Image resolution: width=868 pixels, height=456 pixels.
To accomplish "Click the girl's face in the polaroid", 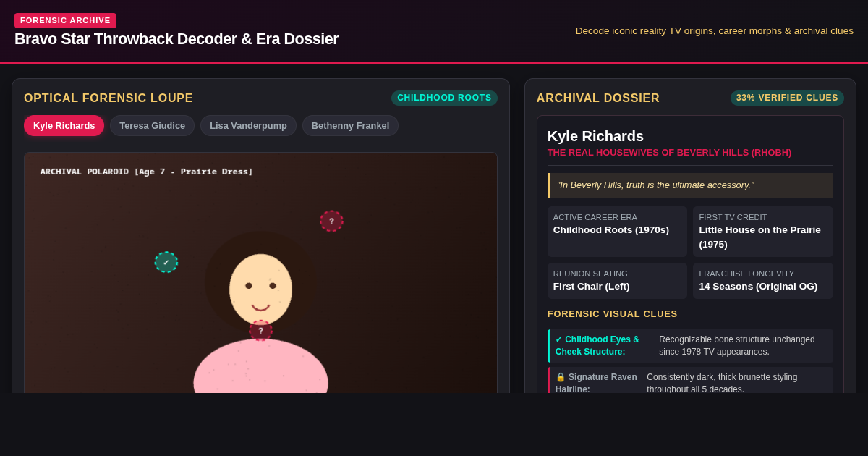I will coord(260,289).
